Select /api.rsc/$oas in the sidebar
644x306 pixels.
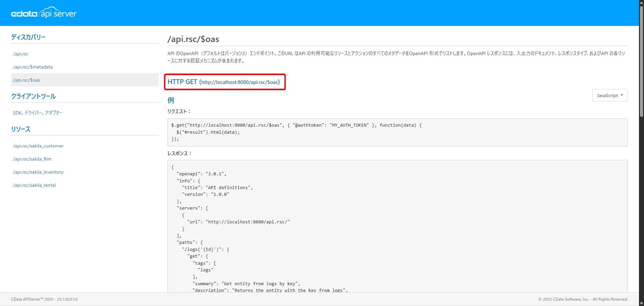click(26, 80)
